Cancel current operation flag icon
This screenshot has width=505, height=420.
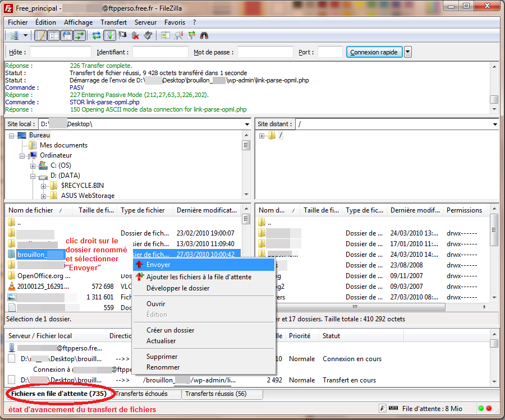[122, 35]
